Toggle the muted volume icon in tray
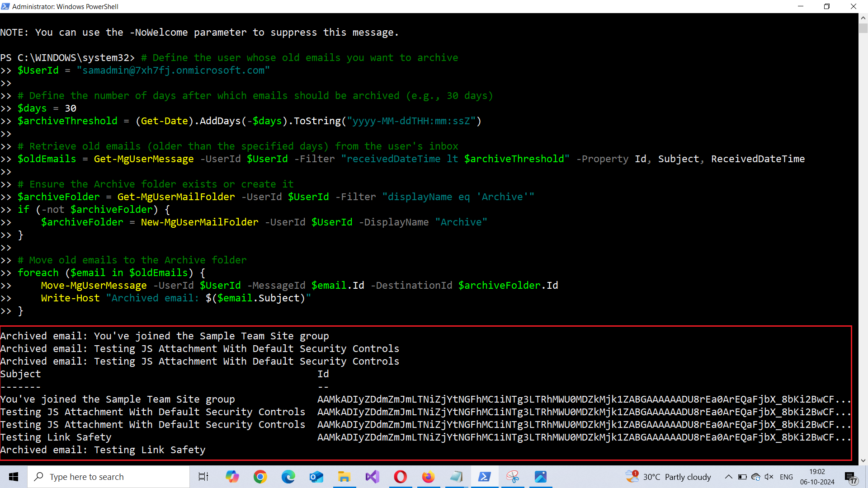This screenshot has width=868, height=488. [x=769, y=477]
